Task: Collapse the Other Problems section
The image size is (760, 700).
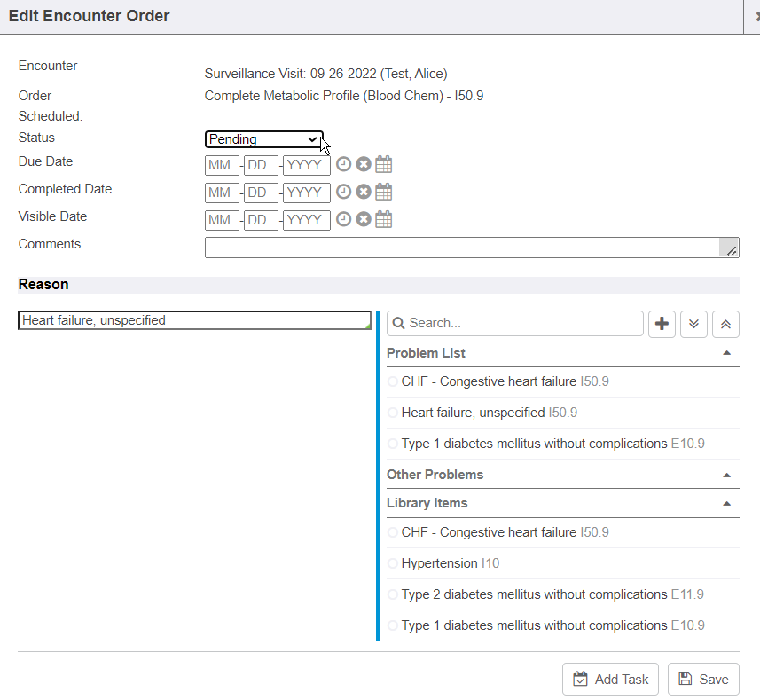Action: (x=727, y=476)
